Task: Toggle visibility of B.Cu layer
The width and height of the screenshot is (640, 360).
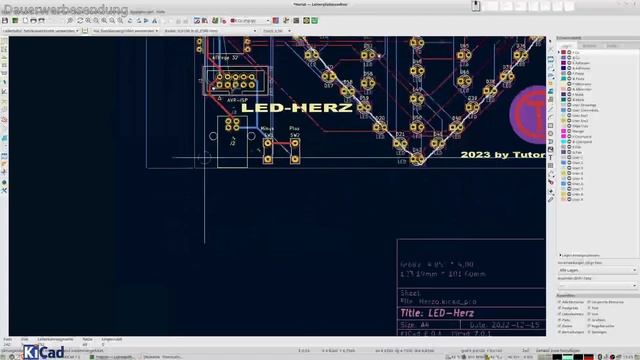Action: (x=569, y=58)
